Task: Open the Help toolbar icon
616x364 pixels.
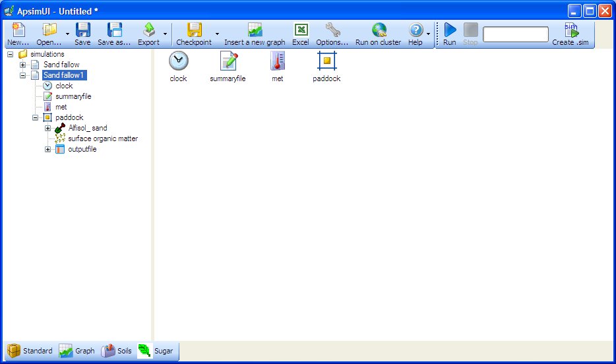Action: point(416,30)
